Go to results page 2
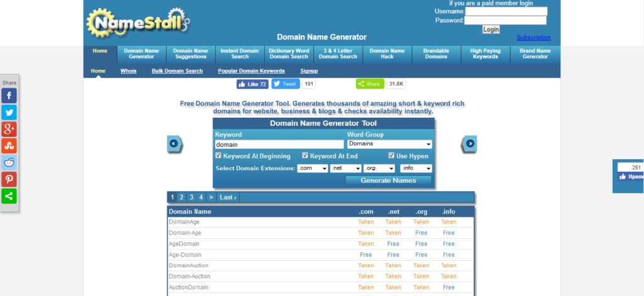The height and width of the screenshot is (296, 644). (x=182, y=197)
